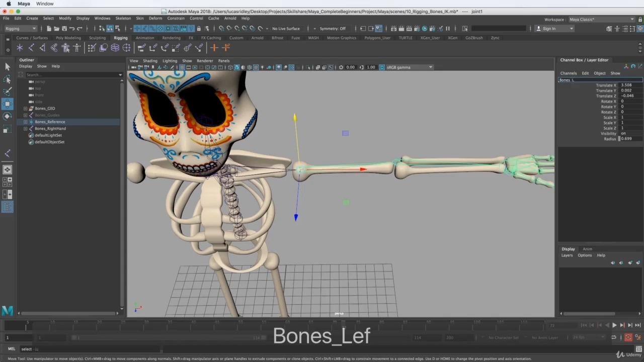This screenshot has width=644, height=362.
Task: Open the Skeleton menu
Action: (x=123, y=18)
